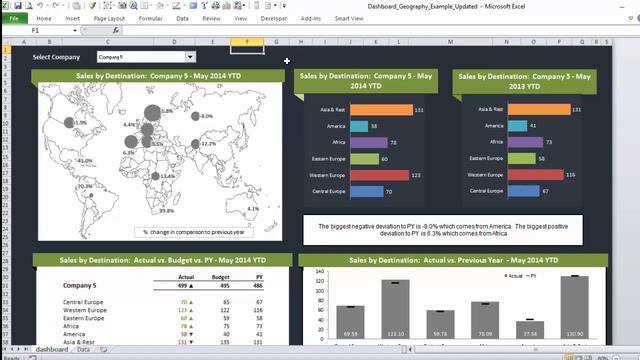Open the Smart View ribbon tab
Viewport: 640px width, 360px height.
(349, 18)
